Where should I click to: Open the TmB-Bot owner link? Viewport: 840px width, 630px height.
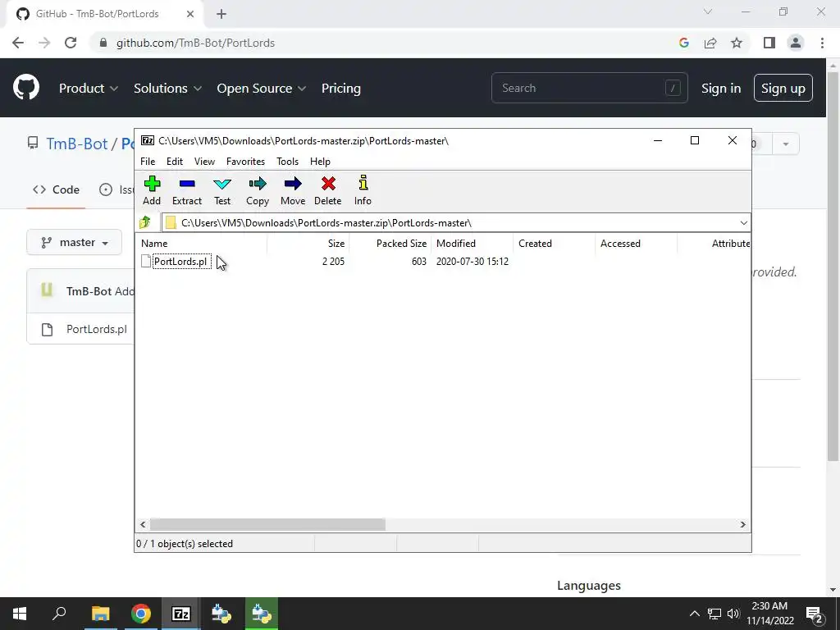coord(76,144)
